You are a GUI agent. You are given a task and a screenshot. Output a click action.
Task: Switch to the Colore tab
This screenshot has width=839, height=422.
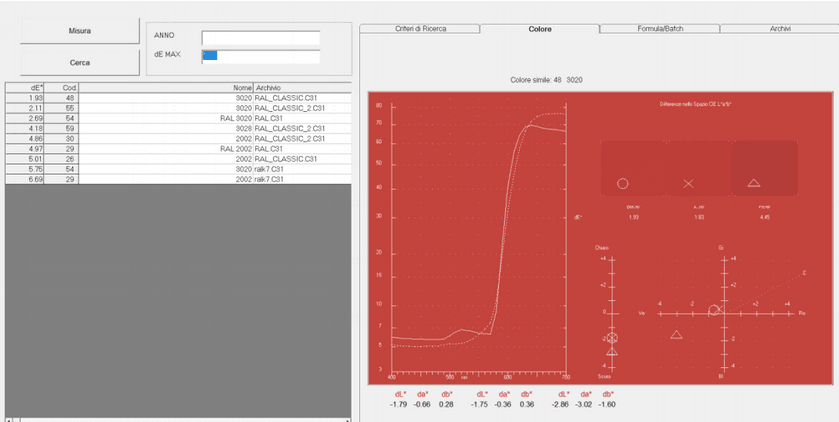tap(540, 29)
